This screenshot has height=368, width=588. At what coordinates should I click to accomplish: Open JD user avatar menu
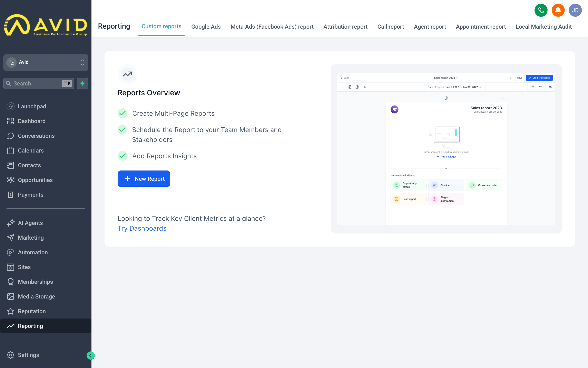pos(575,10)
